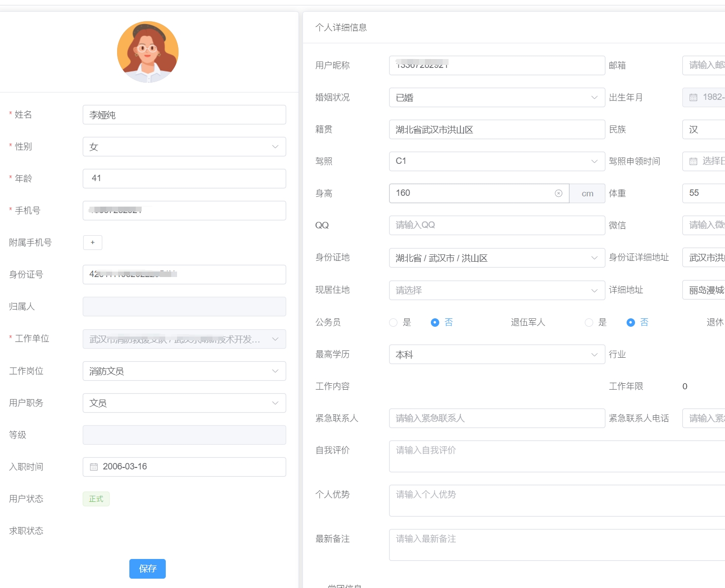Viewport: 725px width, 588px height.
Task: Select 否 for 公务员
Action: coord(435,322)
